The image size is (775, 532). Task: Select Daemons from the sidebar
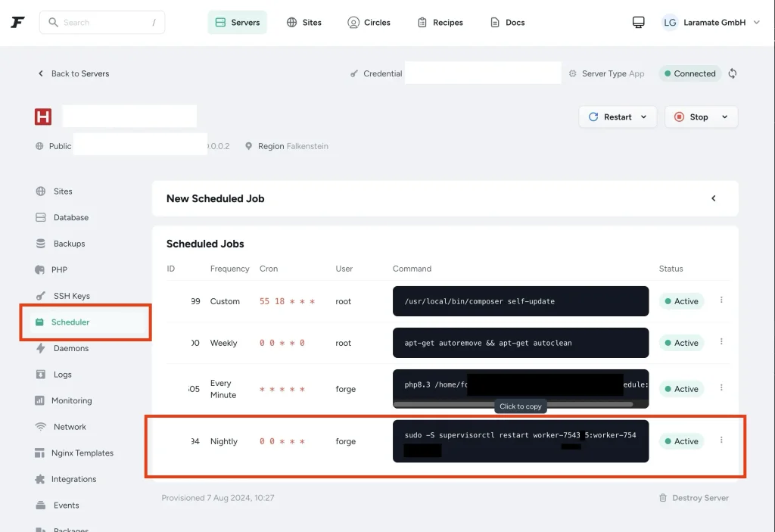point(72,348)
